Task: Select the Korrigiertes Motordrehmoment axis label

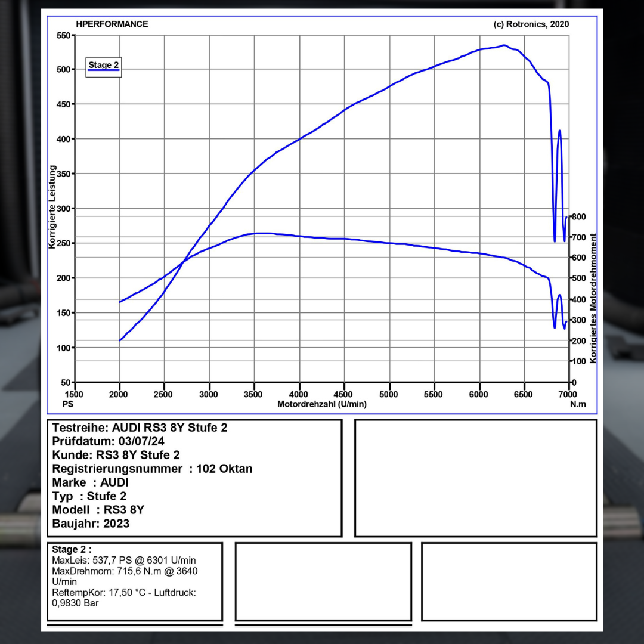Action: click(x=593, y=298)
